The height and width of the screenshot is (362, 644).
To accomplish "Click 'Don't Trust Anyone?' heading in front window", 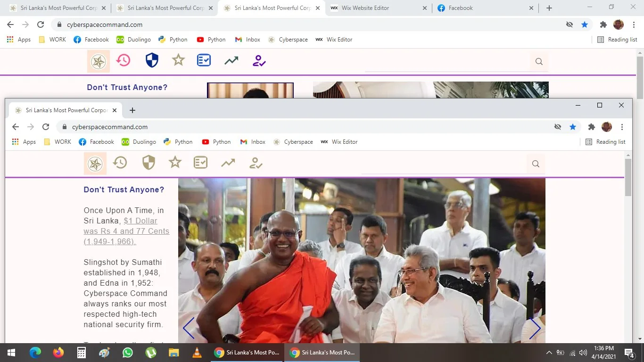I will tap(124, 189).
